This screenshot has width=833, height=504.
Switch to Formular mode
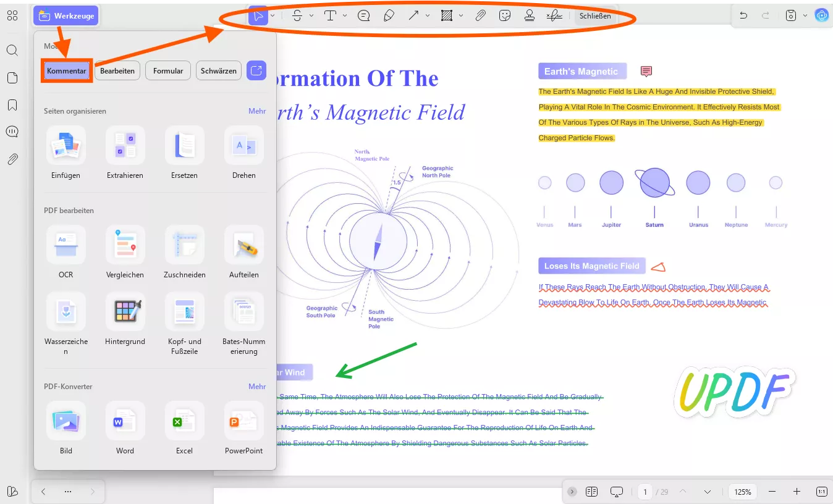pos(168,71)
